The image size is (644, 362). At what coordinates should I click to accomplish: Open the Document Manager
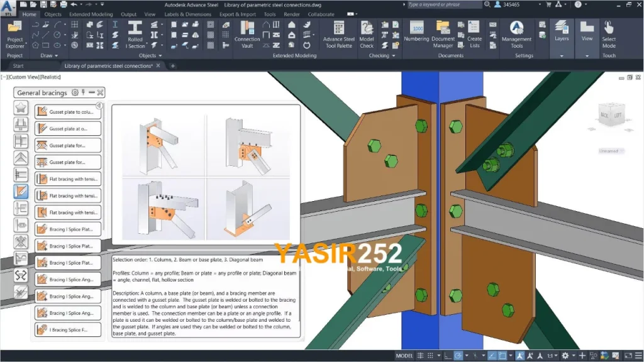point(443,35)
